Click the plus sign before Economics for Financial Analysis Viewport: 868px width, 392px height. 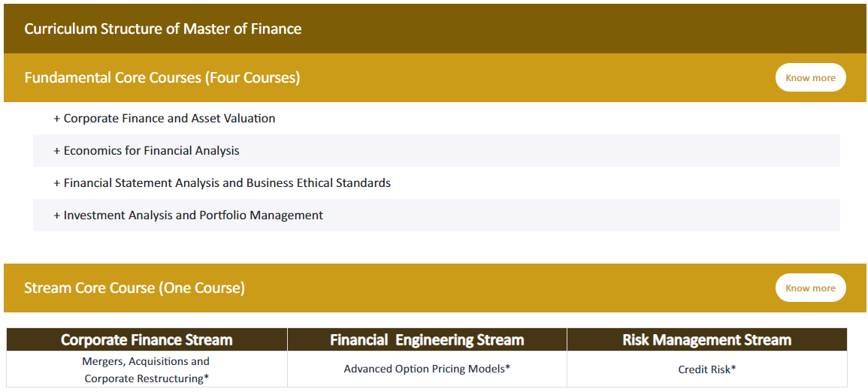[x=56, y=150]
